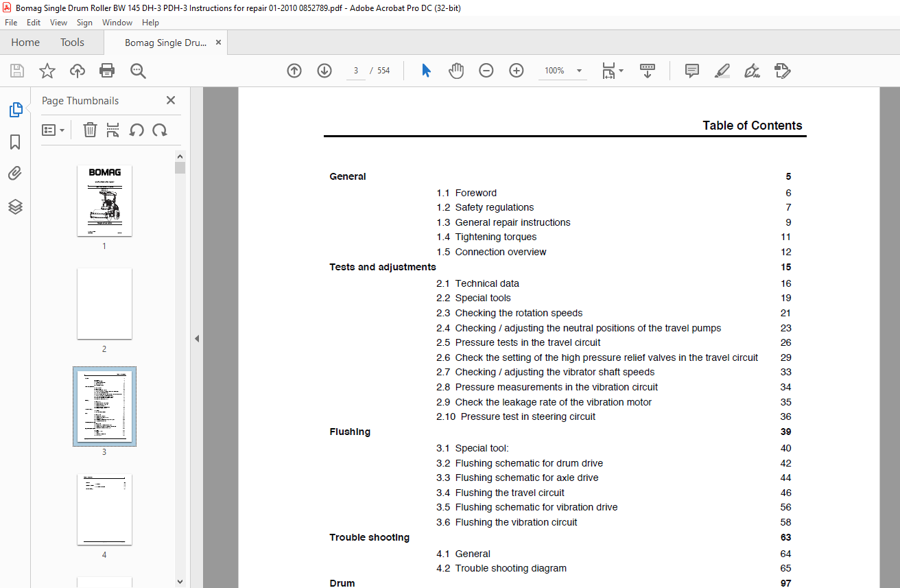Select the highlighter pen tool

(722, 71)
